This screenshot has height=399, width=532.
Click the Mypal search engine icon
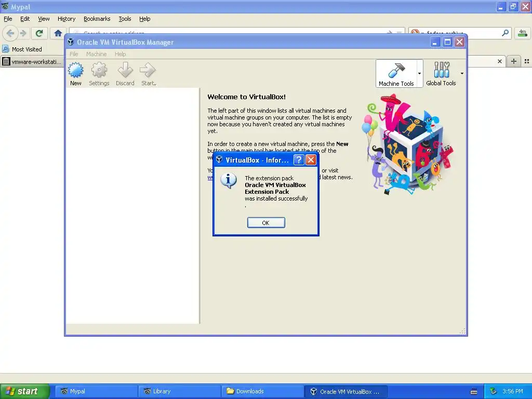(x=415, y=33)
